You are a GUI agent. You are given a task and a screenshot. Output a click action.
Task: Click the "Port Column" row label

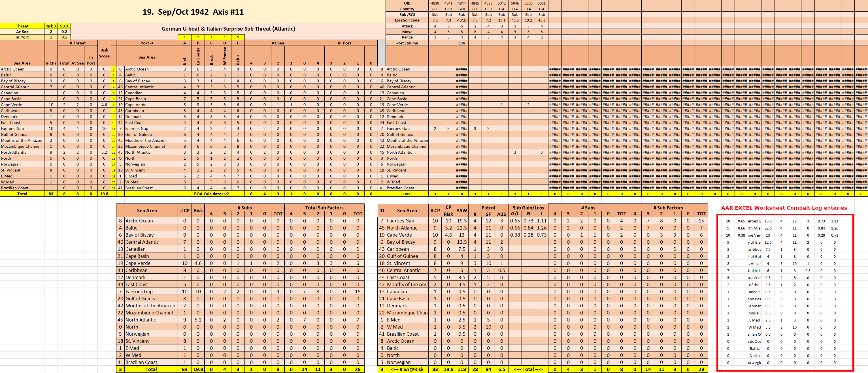407,43
